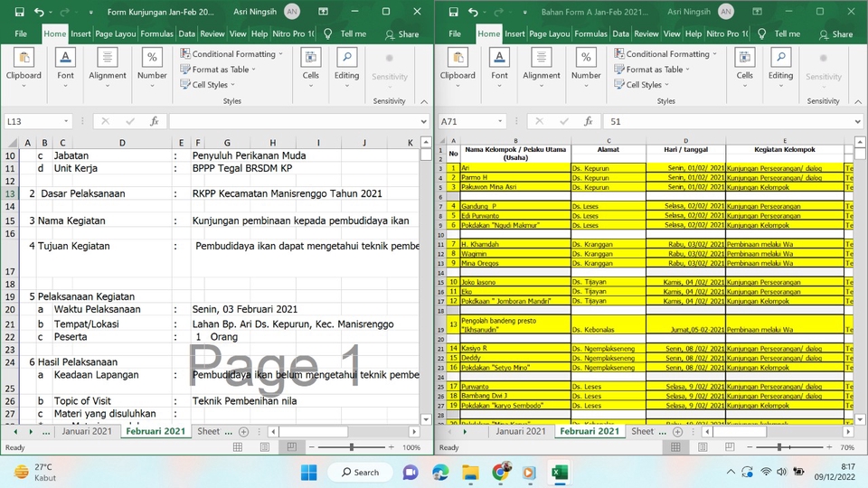Click Share button in right window
This screenshot has height=488, width=868.
tap(836, 33)
